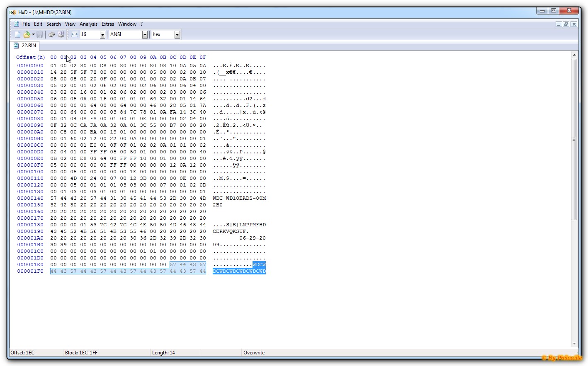Click the Open file folder icon
The image size is (588, 366).
coord(27,34)
